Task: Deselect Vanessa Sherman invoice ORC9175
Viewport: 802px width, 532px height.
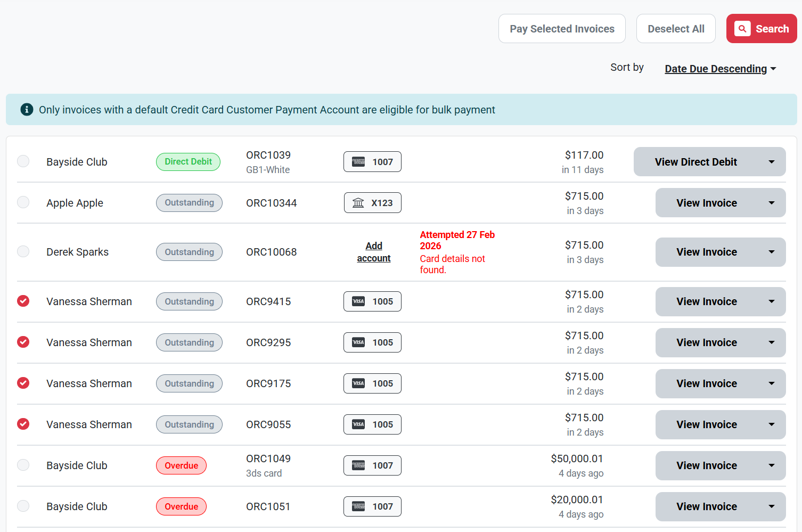Action: point(23,383)
